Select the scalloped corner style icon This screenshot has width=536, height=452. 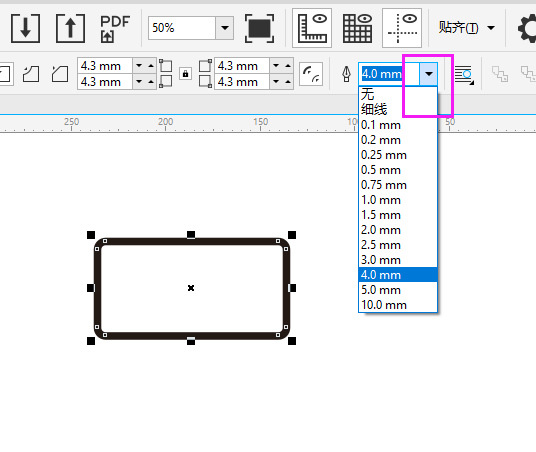point(31,74)
